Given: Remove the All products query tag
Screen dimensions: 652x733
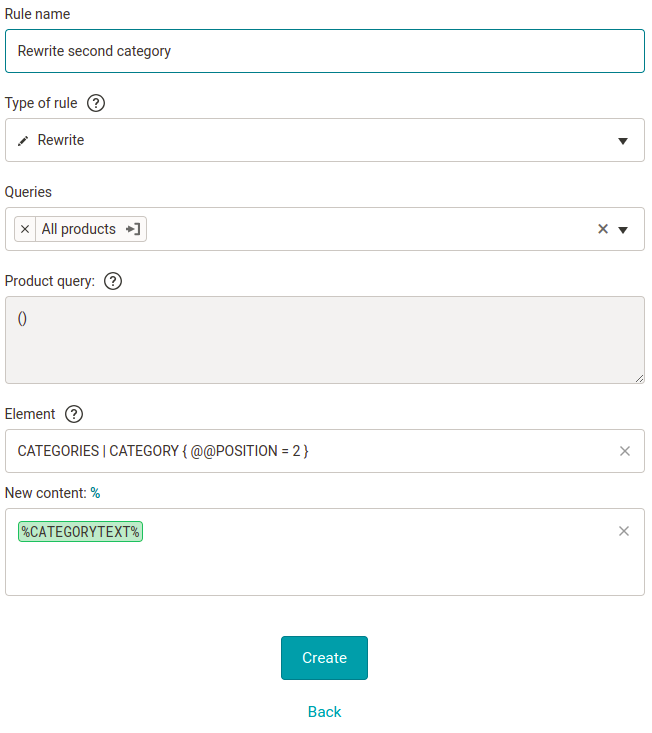Looking at the screenshot, I should pos(25,229).
